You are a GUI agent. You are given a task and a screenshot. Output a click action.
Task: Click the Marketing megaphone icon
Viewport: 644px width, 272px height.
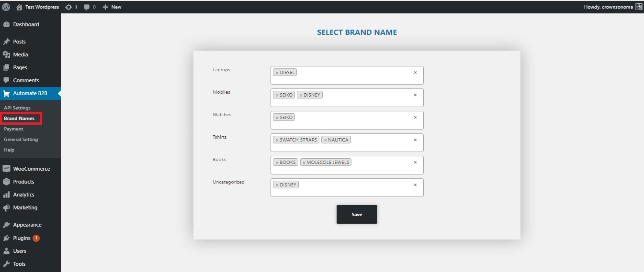6,207
